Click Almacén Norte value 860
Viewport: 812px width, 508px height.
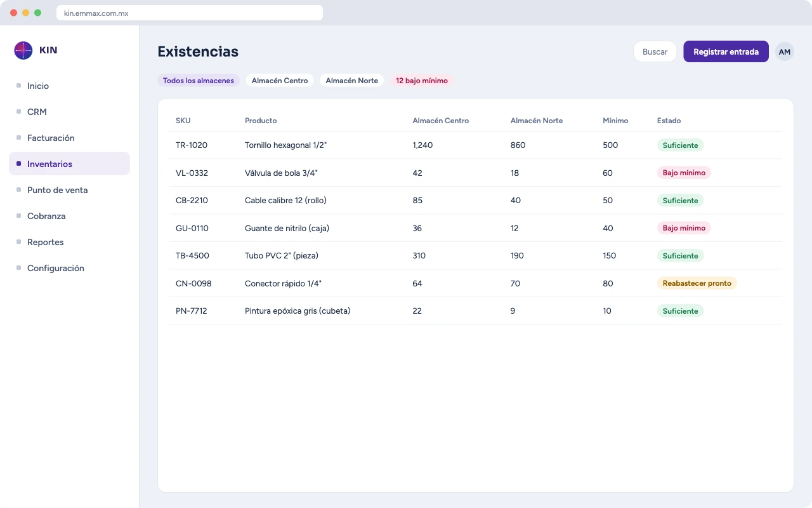click(x=518, y=145)
